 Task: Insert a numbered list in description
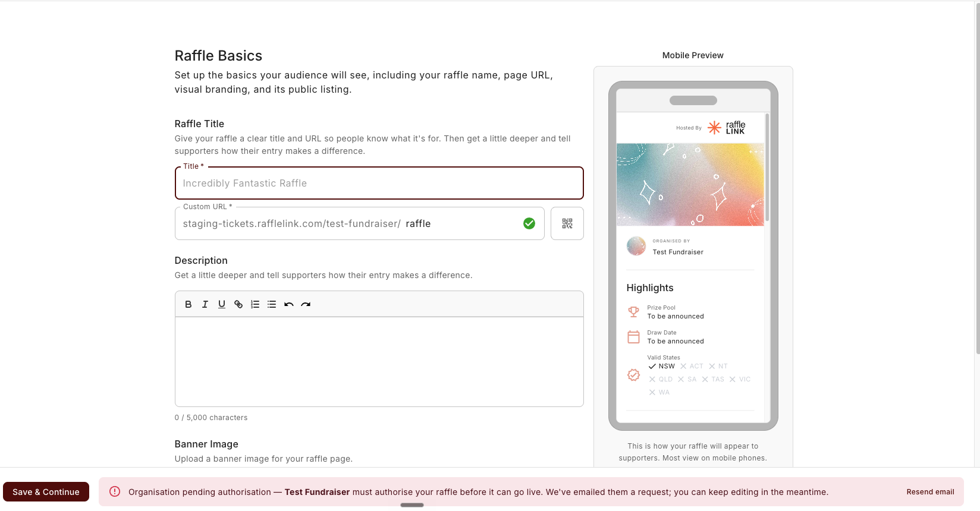(255, 304)
